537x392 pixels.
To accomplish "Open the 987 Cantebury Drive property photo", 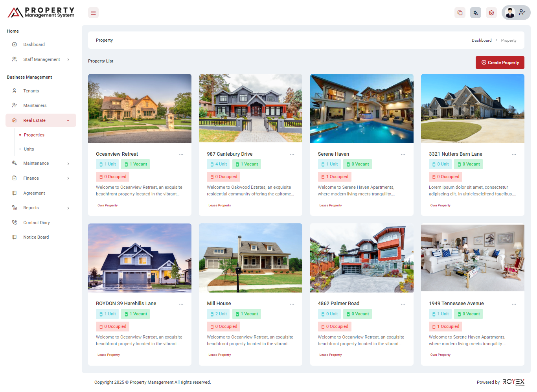I will [x=250, y=109].
